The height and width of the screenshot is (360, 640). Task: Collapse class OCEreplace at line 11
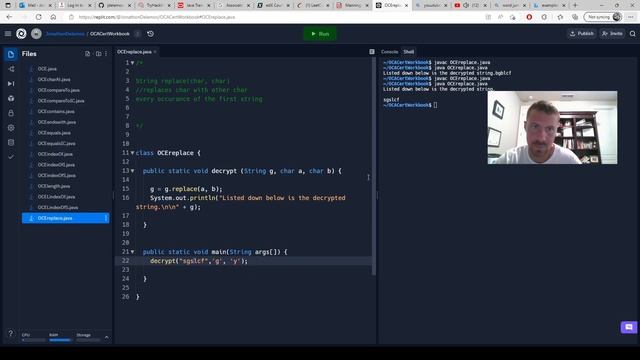tap(132, 153)
